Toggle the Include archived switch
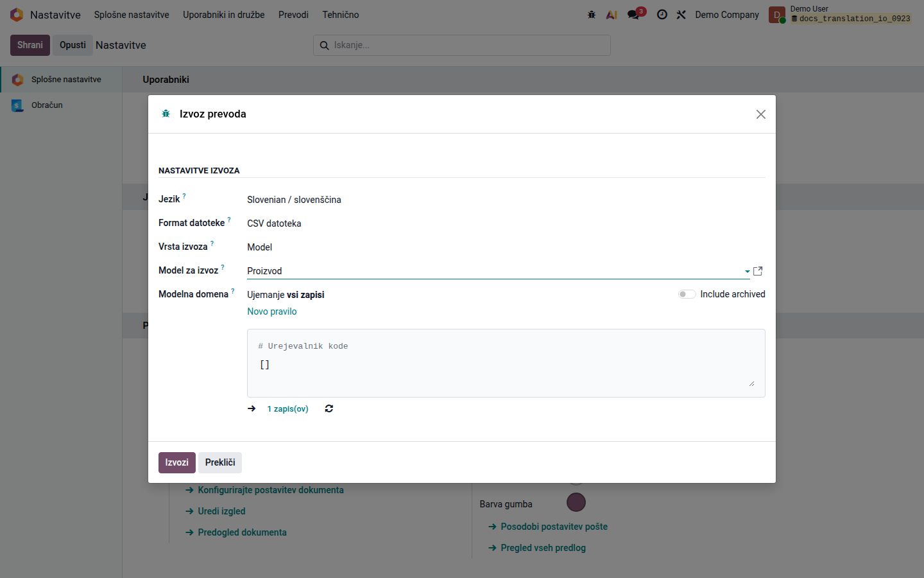This screenshot has height=578, width=924. (687, 294)
